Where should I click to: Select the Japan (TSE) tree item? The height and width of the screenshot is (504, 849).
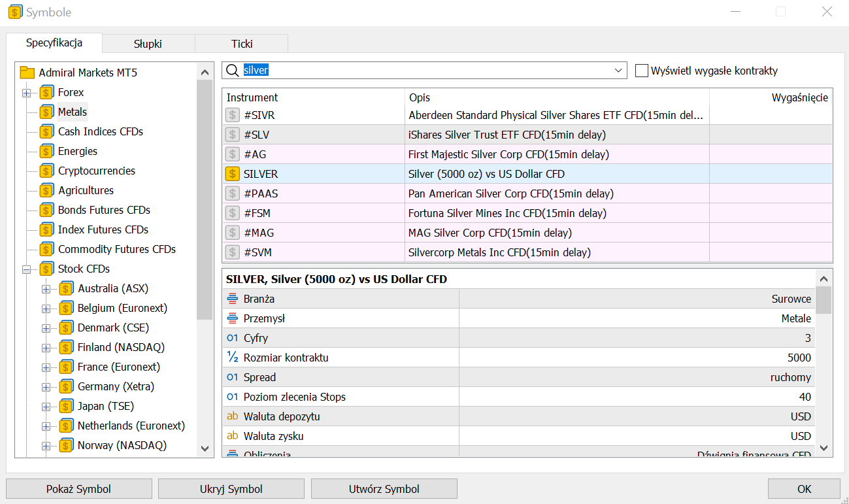click(106, 406)
